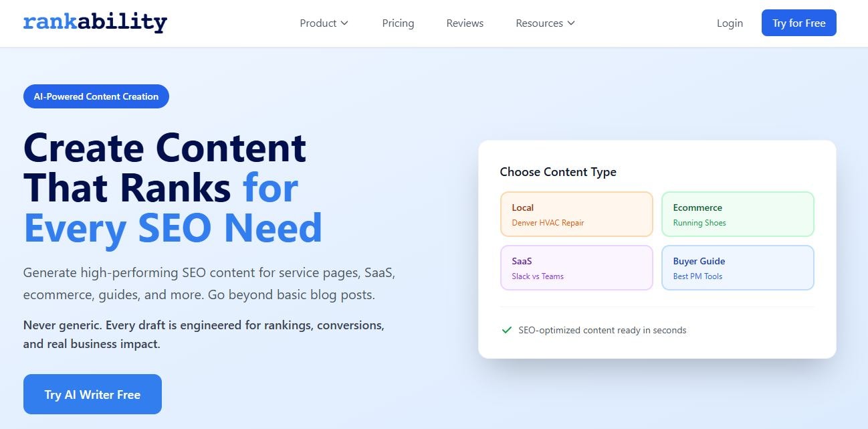Screen dimensions: 868x429
Task: Click the Try AI Writer Free button
Action: pos(92,394)
